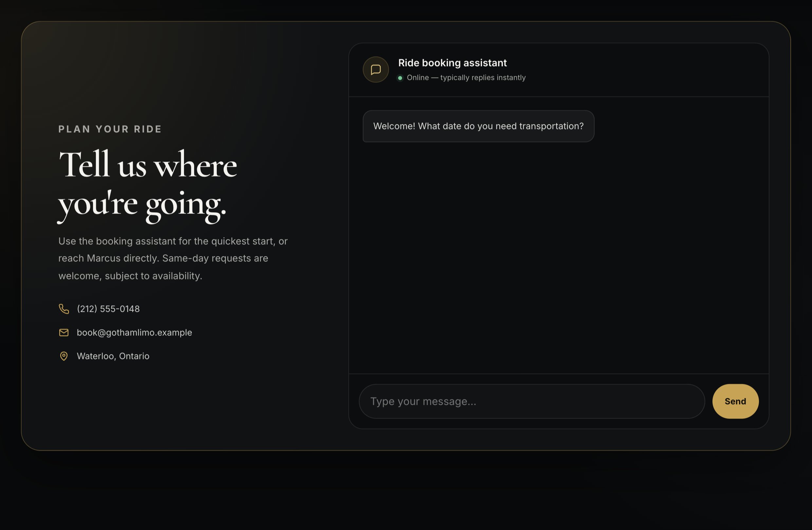Click the PLAN YOUR RIDE eyebrow label
This screenshot has width=812, height=530.
click(110, 129)
